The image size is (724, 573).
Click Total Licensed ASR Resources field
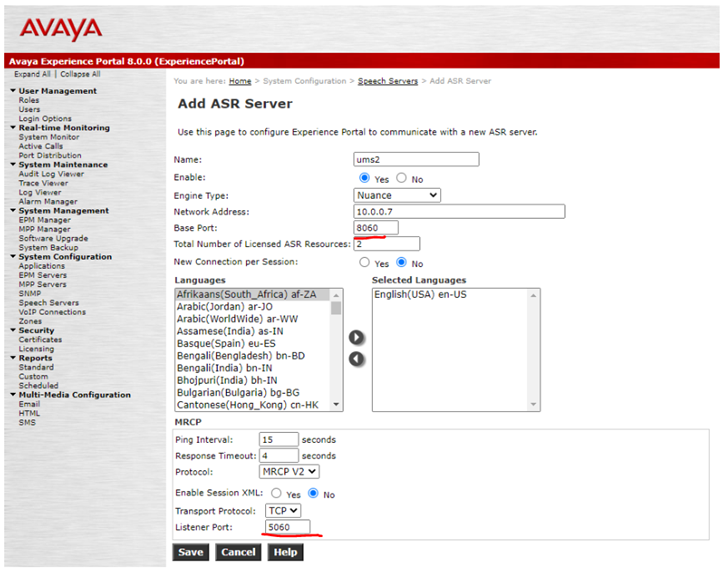tap(386, 244)
